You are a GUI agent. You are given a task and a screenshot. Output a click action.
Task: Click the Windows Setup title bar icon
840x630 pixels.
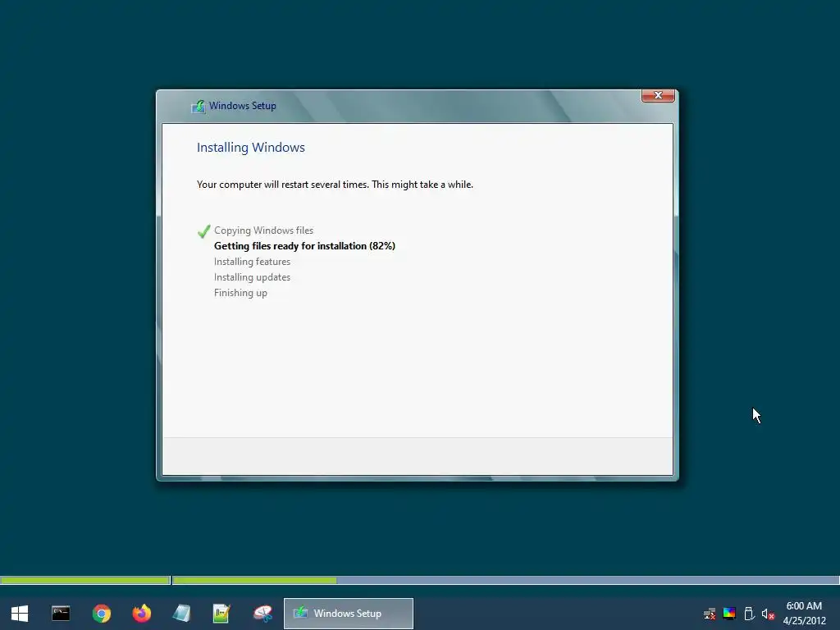(199, 106)
